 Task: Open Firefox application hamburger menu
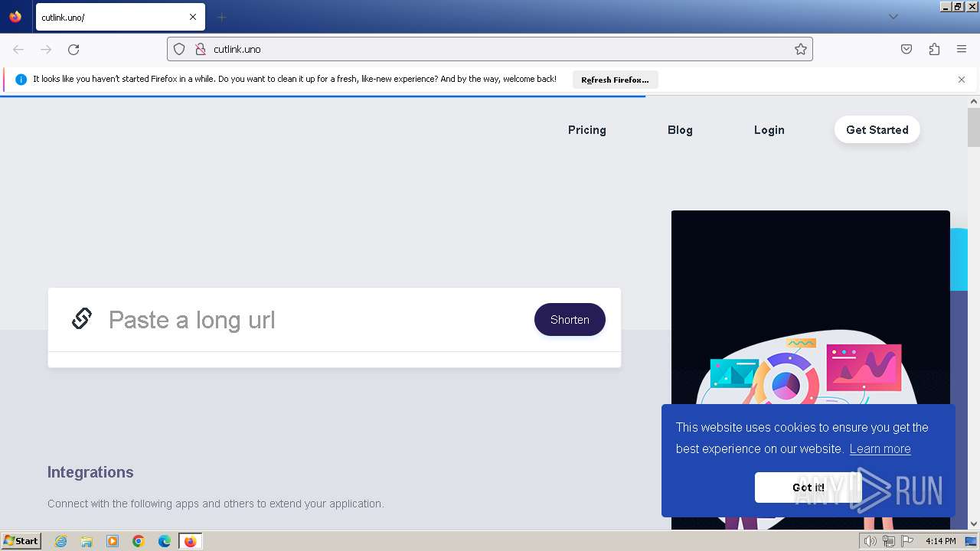[x=962, y=49]
